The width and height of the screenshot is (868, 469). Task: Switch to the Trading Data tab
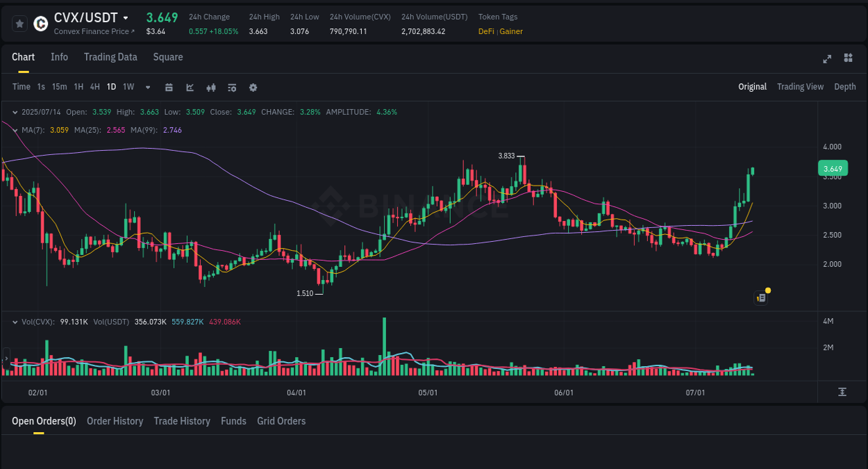click(110, 57)
